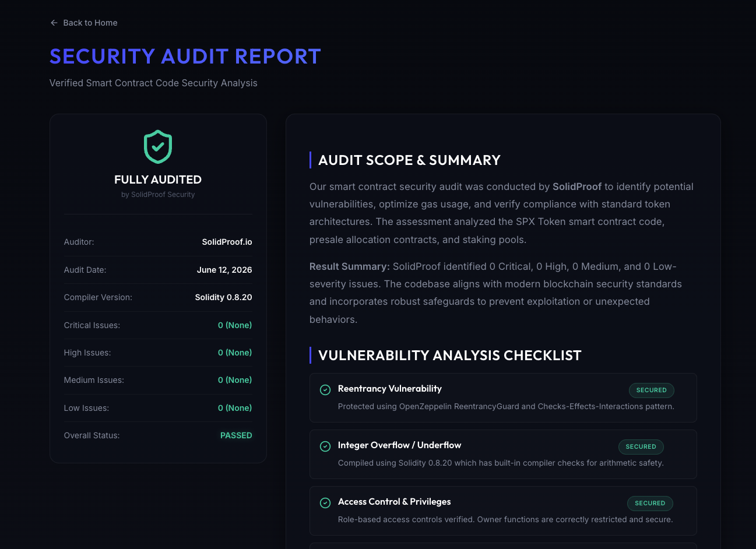Click SECURED badge for Access Control & Privileges

650,503
